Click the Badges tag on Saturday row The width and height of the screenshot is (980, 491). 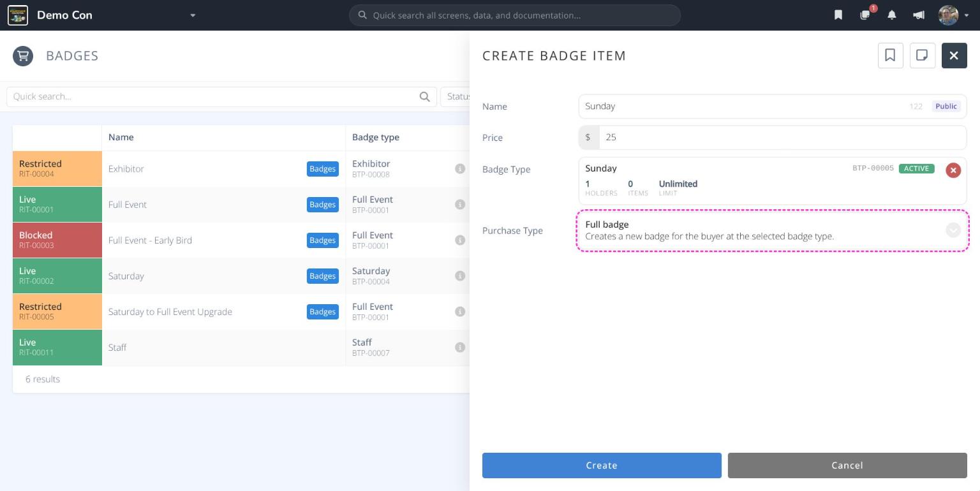point(322,276)
